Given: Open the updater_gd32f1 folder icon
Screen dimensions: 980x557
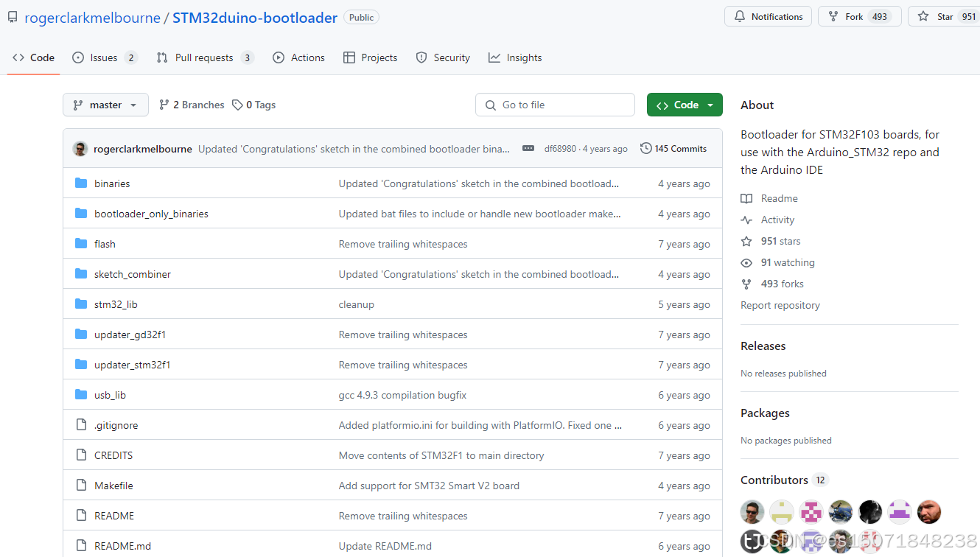Looking at the screenshot, I should 81,334.
